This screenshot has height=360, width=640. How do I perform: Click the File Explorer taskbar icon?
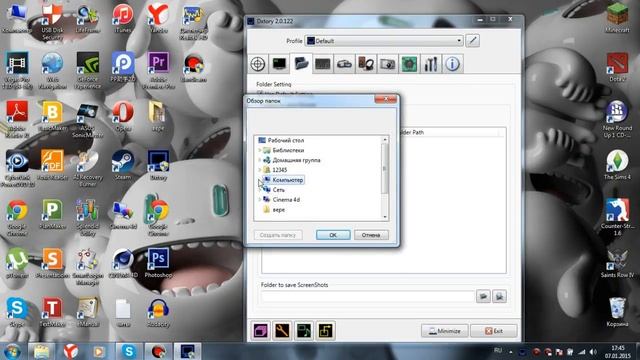pyautogui.click(x=41, y=351)
